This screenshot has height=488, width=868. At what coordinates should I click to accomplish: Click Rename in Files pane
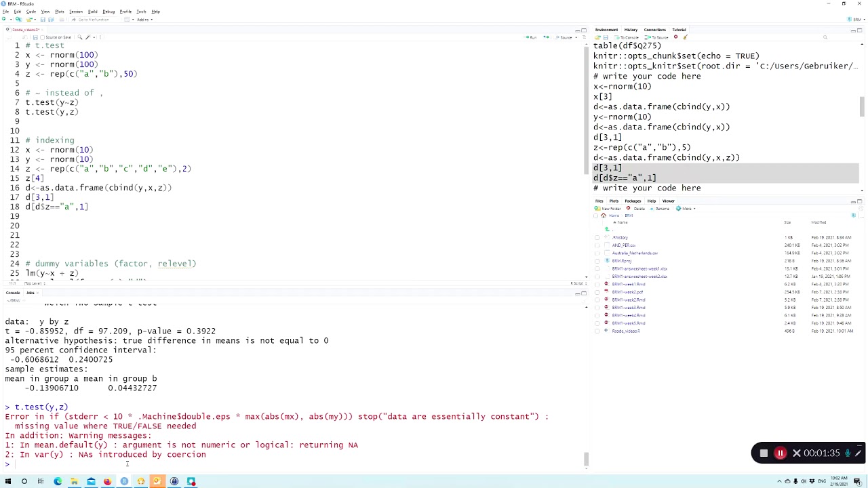pyautogui.click(x=660, y=209)
